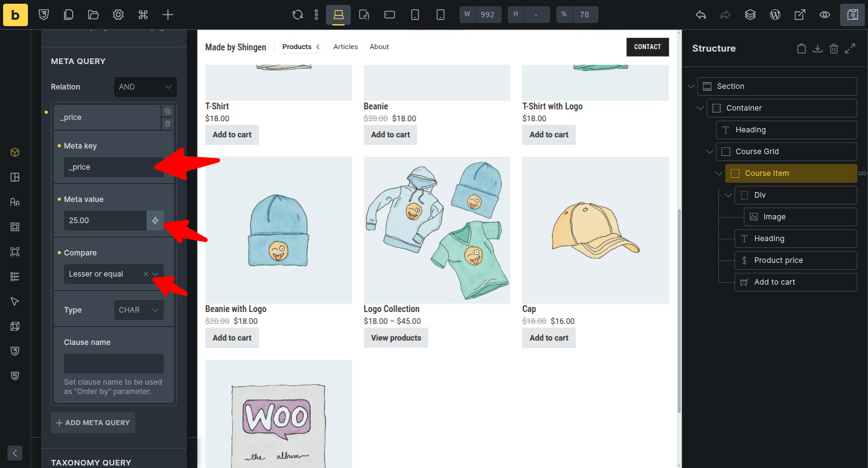Collapse panel with bottom-left arrow button
This screenshot has height=468, width=868.
click(15, 452)
